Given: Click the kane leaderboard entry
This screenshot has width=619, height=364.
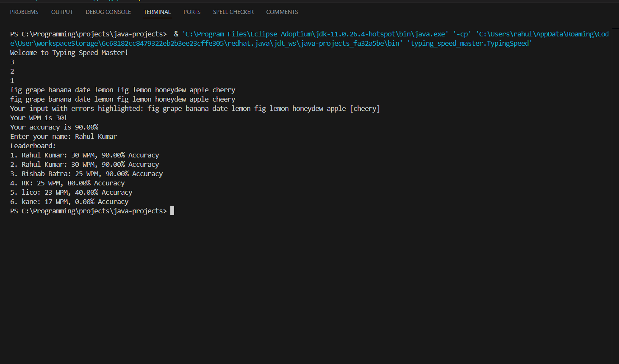Looking at the screenshot, I should (x=69, y=202).
